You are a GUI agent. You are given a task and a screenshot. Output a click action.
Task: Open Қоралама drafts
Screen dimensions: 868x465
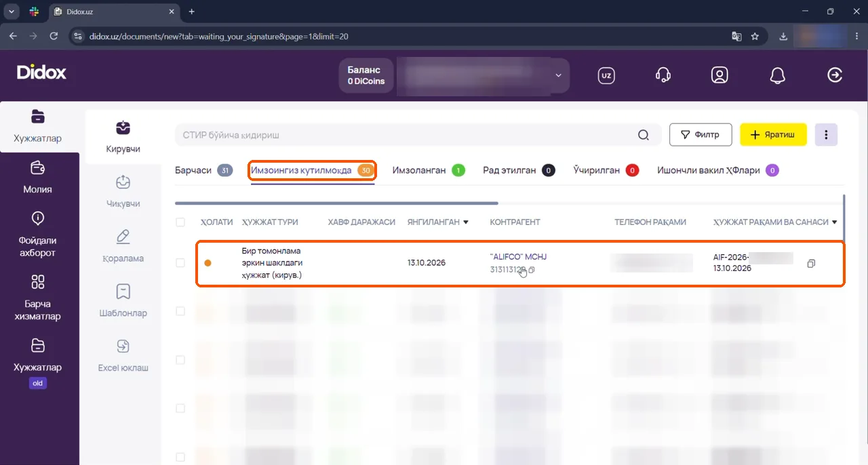pos(123,246)
